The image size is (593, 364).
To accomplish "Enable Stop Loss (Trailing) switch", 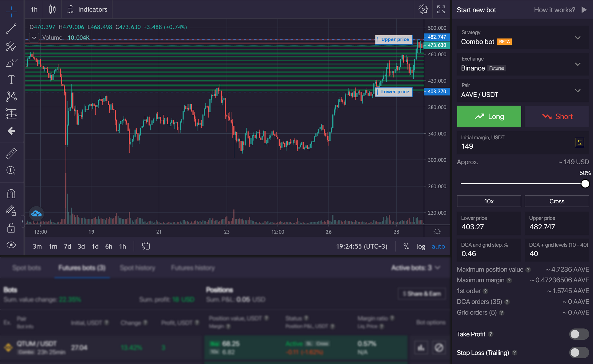I will 578,352.
